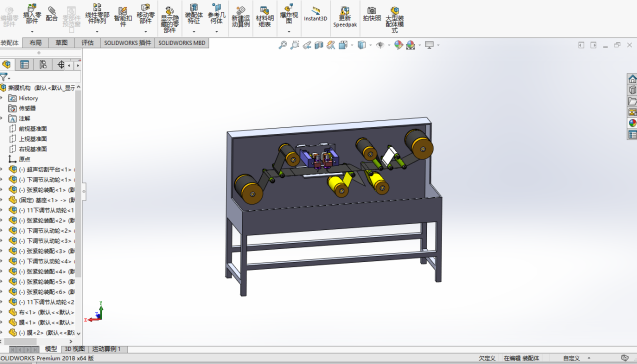Open SOLIDWORKS Resources home task pane icon
Image resolution: width=637 pixels, height=364 pixels.
(632, 78)
